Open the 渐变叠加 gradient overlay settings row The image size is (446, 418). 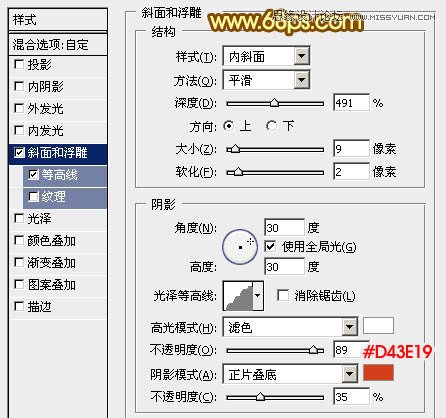point(58,263)
